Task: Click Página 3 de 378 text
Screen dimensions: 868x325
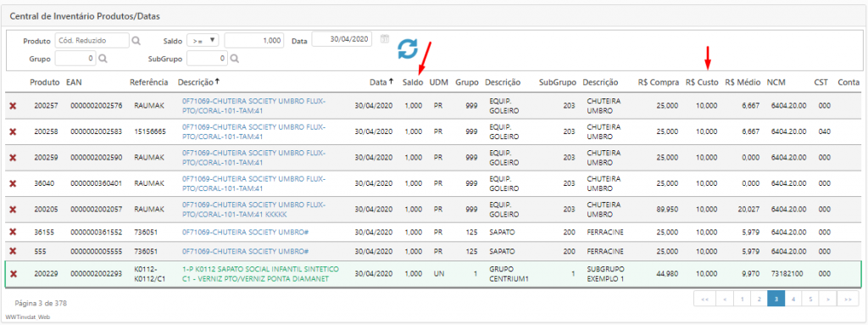Action: 41,304
